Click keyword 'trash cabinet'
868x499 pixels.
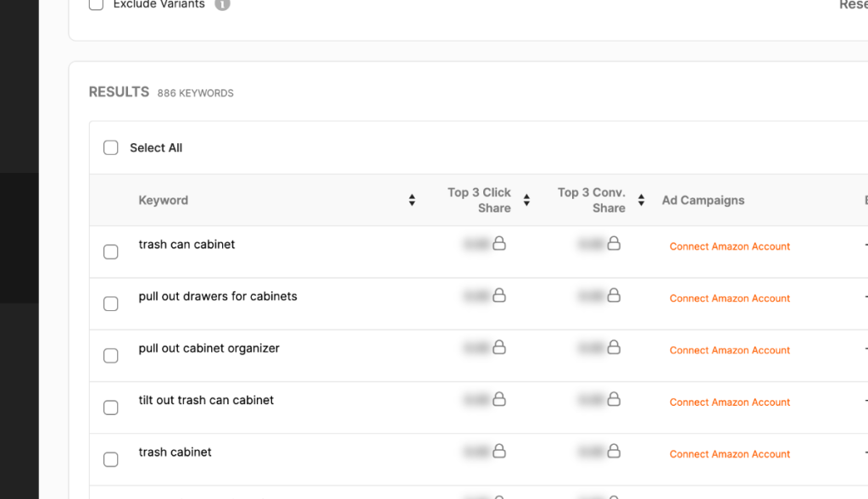(x=175, y=452)
